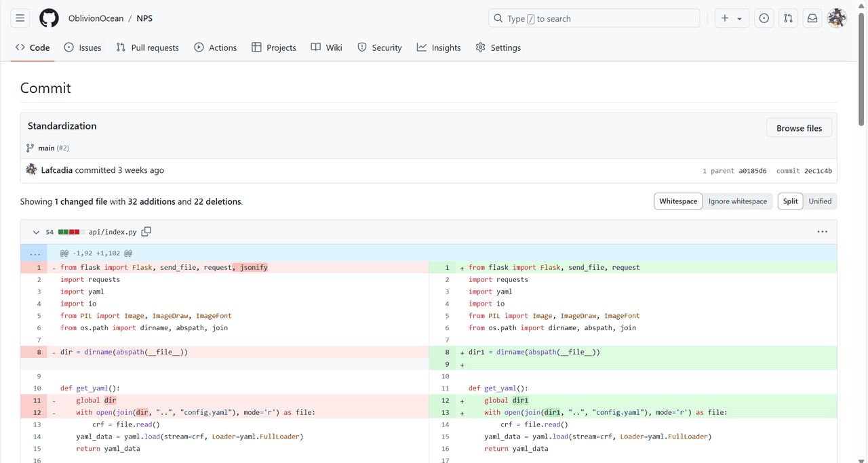Select the Whitespace view option
This screenshot has height=463, width=868.
678,201
